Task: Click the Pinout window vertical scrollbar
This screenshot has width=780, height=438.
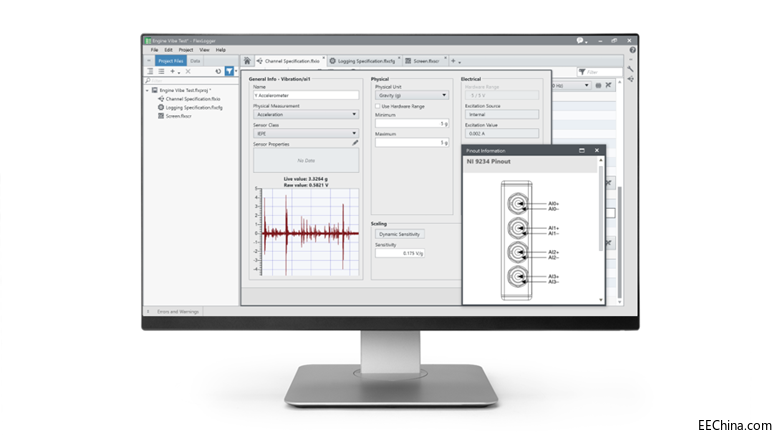Action: click(x=601, y=208)
